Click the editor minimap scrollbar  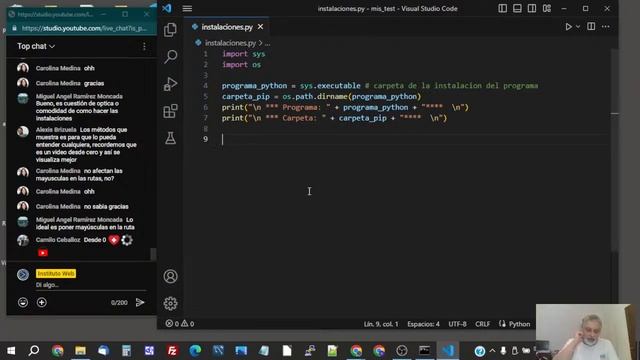(615, 151)
